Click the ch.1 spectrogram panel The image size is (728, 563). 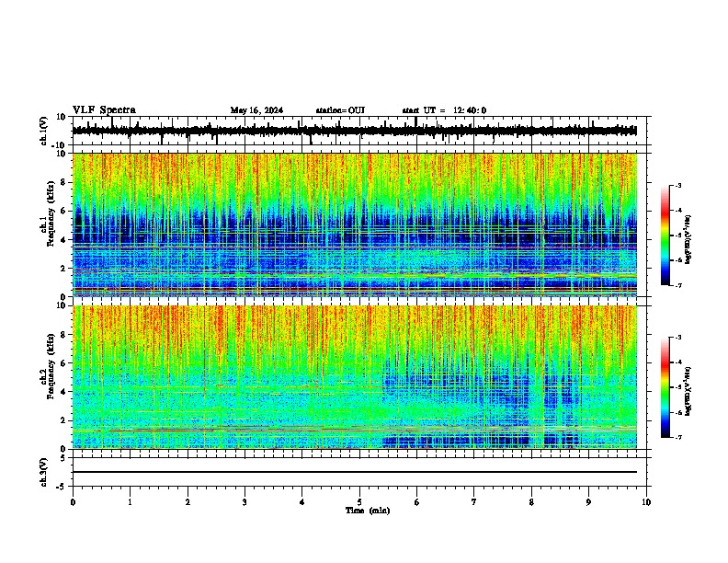tap(354, 224)
